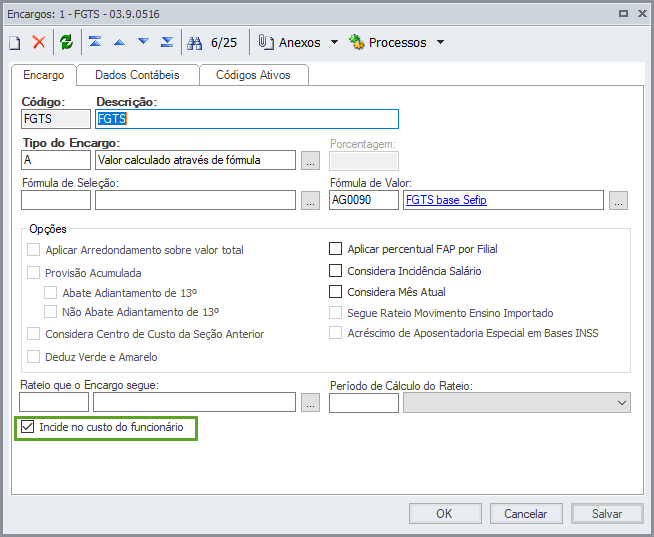Go to the first record
Image resolution: width=654 pixels, height=537 pixels.
[95, 42]
